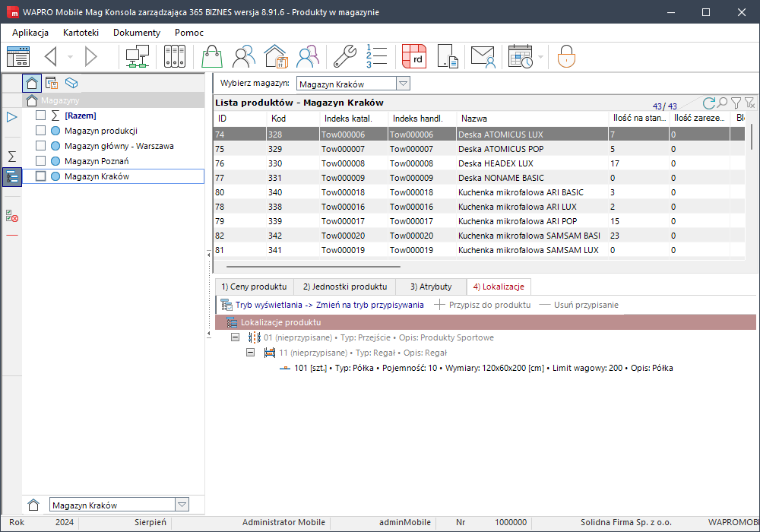760x532 pixels.
Task: Open the Aplikacja menu
Action: pos(30,33)
